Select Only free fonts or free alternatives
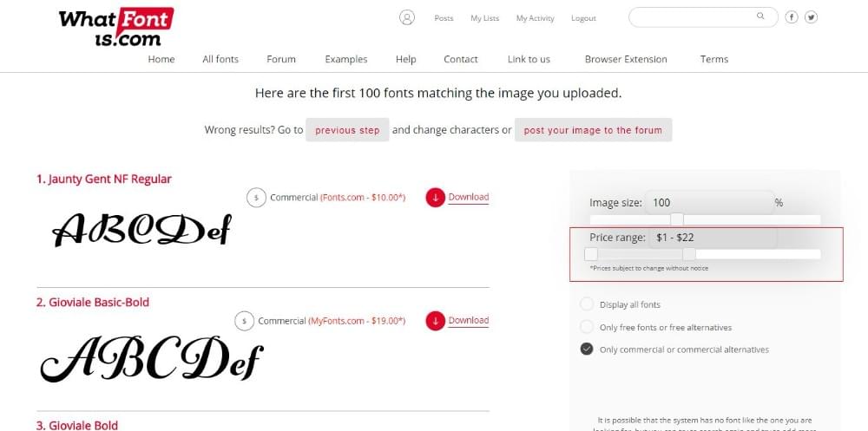This screenshot has width=868, height=431. (x=587, y=327)
